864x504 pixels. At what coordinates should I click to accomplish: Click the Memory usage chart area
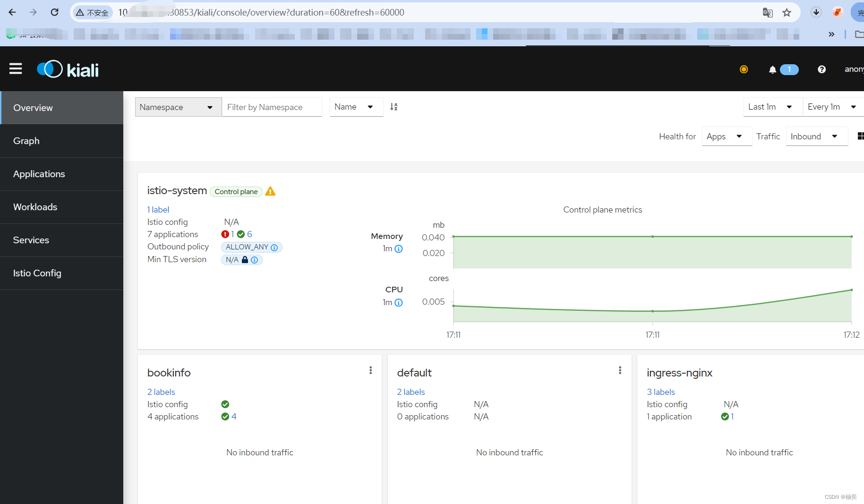pos(652,252)
